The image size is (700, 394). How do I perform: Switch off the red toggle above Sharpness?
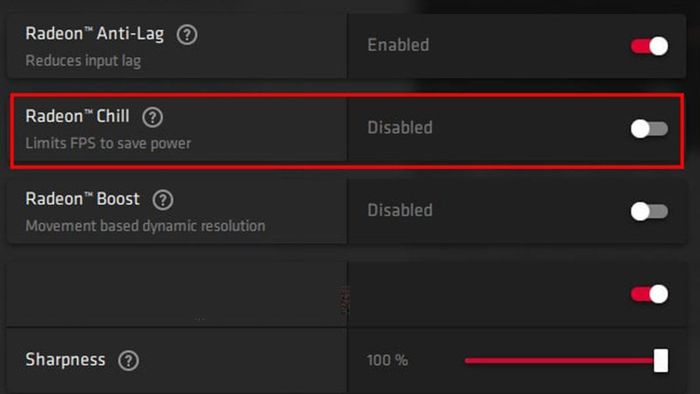(x=649, y=294)
